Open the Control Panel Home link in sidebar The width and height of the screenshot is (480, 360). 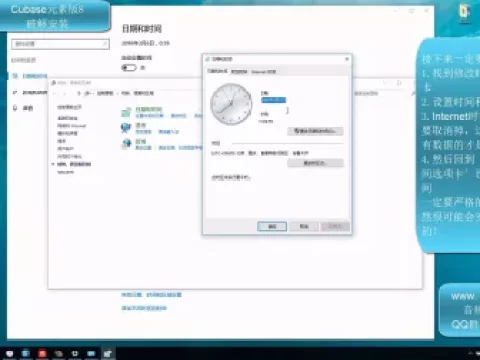click(69, 107)
